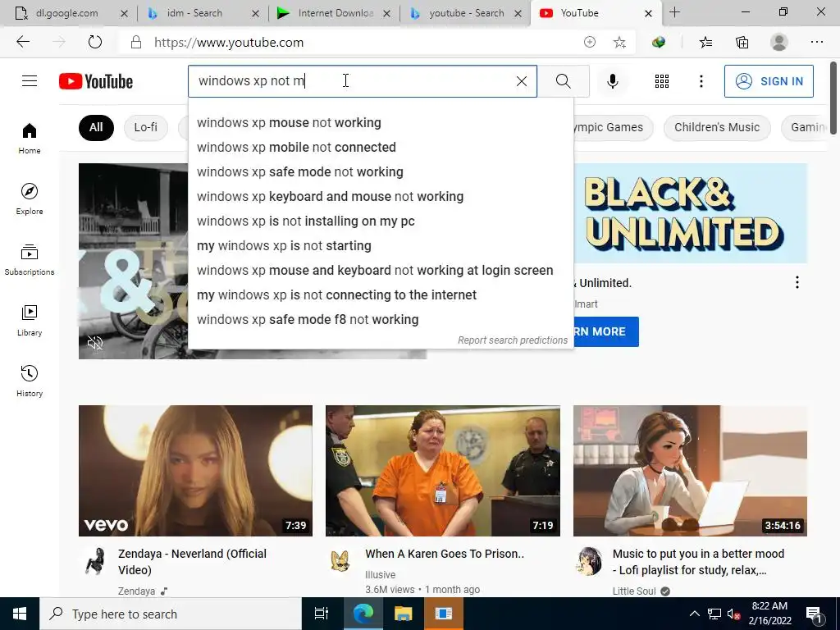The width and height of the screenshot is (840, 630).
Task: Show hidden system tray icons chevron
Action: (694, 614)
